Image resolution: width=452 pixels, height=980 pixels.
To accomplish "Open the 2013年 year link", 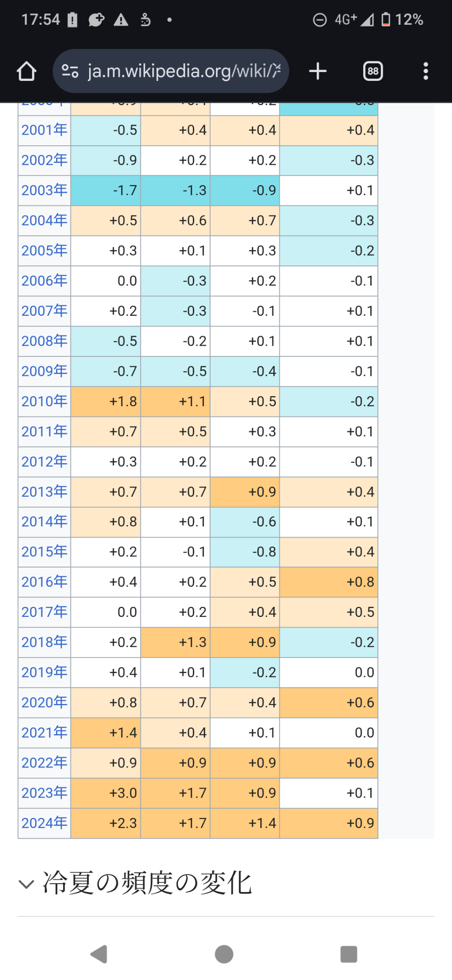I will click(x=44, y=492).
